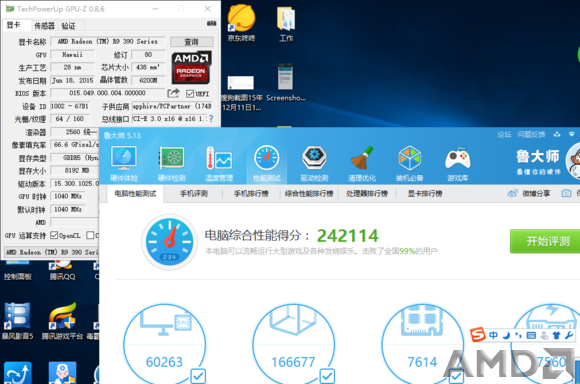Click the wrench tools icon on IME bar
The height and width of the screenshot is (384, 580).
(569, 335)
